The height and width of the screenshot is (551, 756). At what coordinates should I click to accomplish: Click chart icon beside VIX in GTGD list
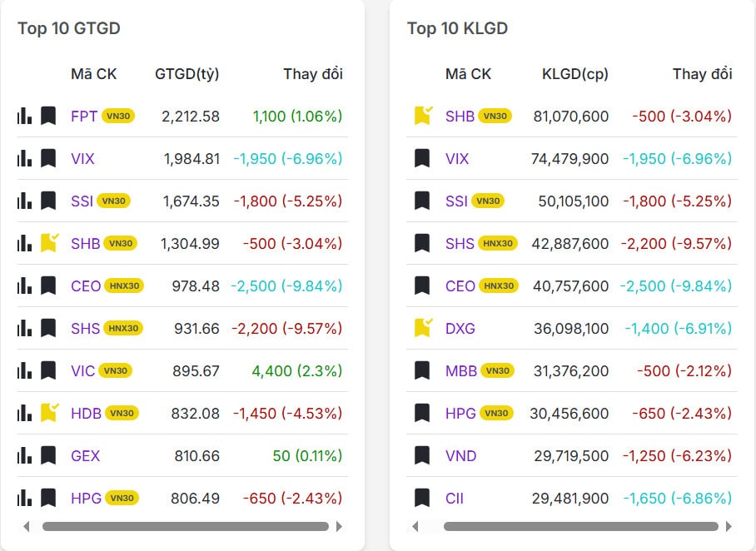pos(24,158)
